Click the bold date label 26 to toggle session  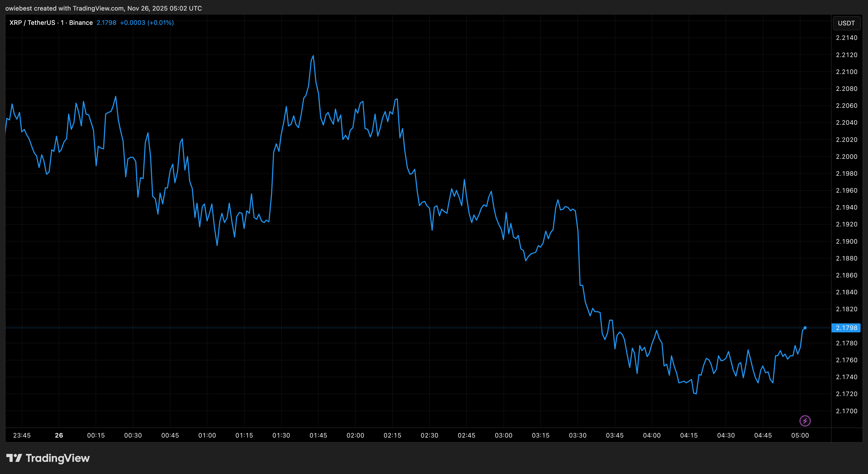pyautogui.click(x=59, y=435)
